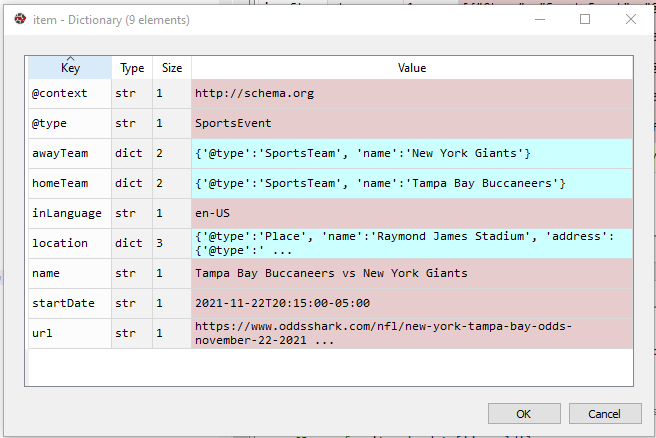Minimize the item Dictionary window

click(540, 19)
